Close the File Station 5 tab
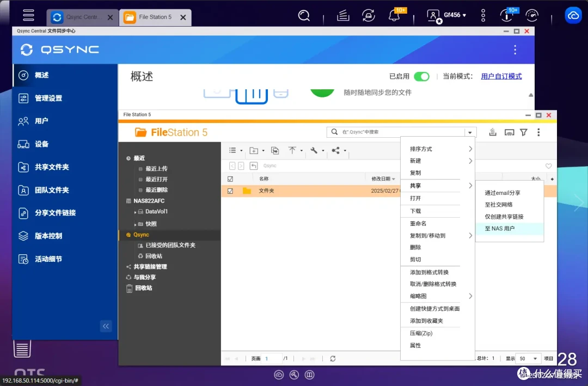 pyautogui.click(x=183, y=17)
